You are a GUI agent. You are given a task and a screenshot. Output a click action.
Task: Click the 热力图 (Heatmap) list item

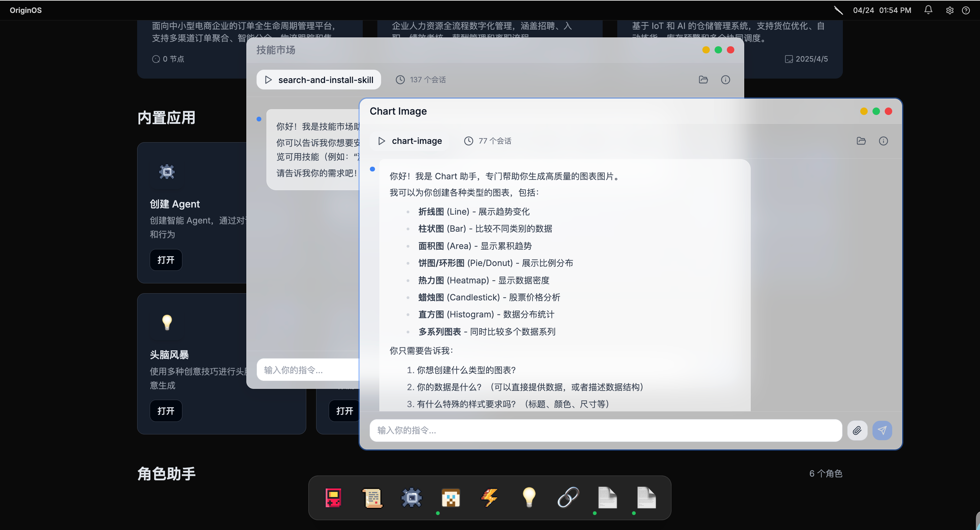(484, 280)
